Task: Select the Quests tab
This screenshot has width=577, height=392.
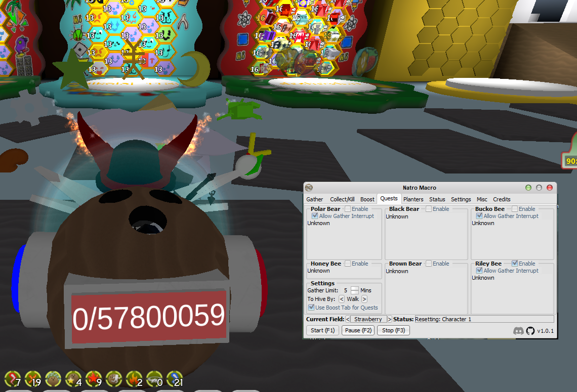Action: (389, 199)
